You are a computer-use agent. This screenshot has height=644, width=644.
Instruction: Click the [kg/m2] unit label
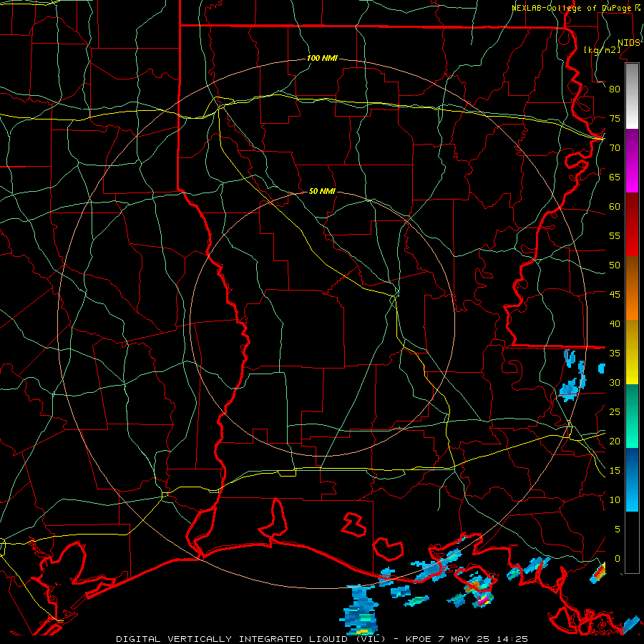point(602,50)
